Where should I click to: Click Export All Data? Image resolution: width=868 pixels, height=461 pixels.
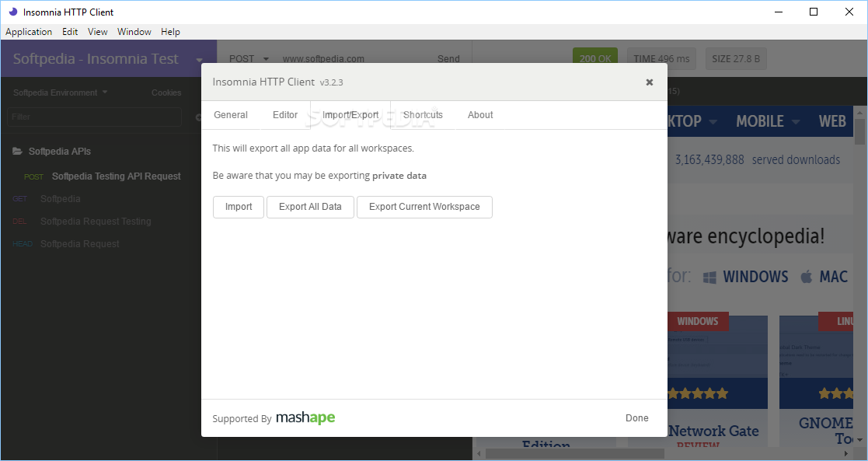[x=310, y=207]
